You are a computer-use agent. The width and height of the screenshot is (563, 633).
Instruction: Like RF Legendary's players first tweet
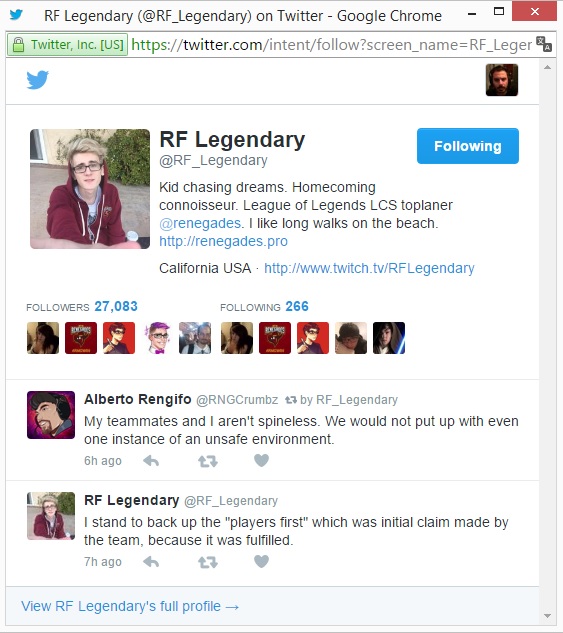pos(262,561)
